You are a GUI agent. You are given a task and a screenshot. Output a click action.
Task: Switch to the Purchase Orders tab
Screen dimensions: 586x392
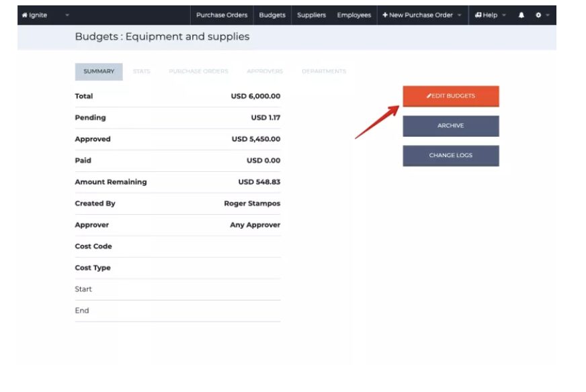pyautogui.click(x=198, y=71)
